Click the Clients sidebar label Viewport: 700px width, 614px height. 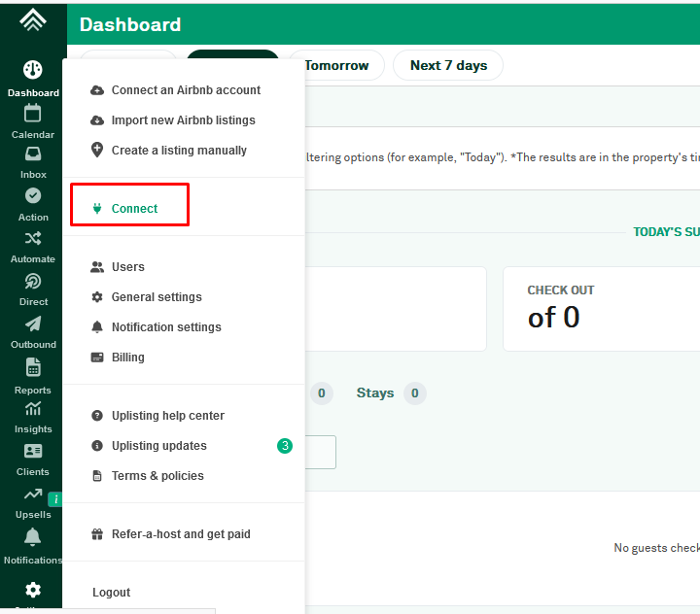pyautogui.click(x=33, y=471)
